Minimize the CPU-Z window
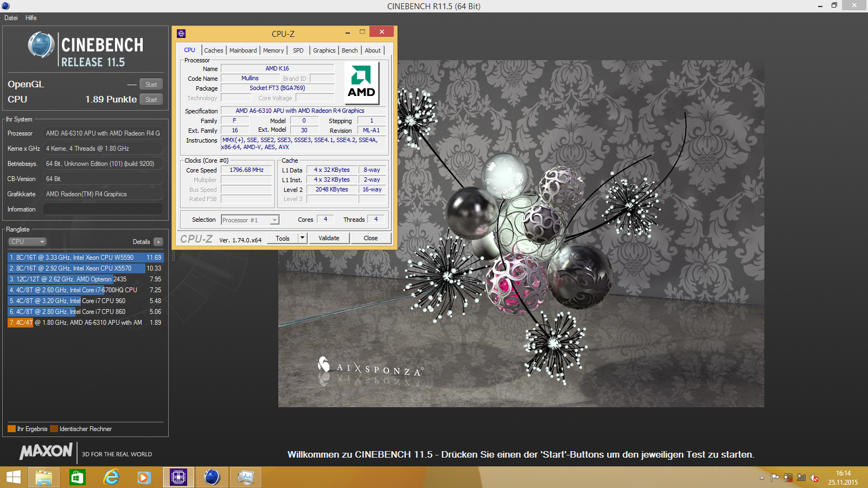The width and height of the screenshot is (868, 488). point(348,33)
